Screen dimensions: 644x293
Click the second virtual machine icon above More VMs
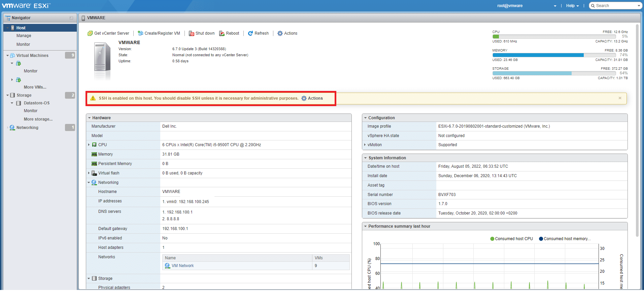(x=19, y=80)
